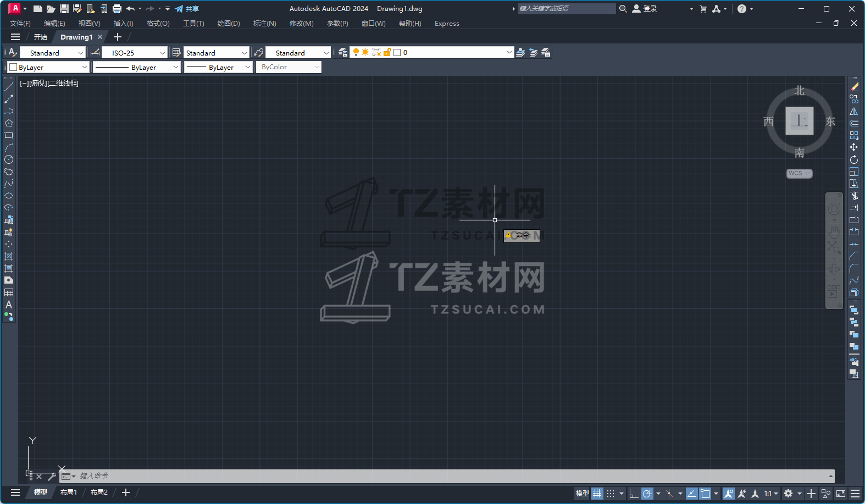Image resolution: width=865 pixels, height=504 pixels.
Task: Open the workspace switching gear icon
Action: 789,494
